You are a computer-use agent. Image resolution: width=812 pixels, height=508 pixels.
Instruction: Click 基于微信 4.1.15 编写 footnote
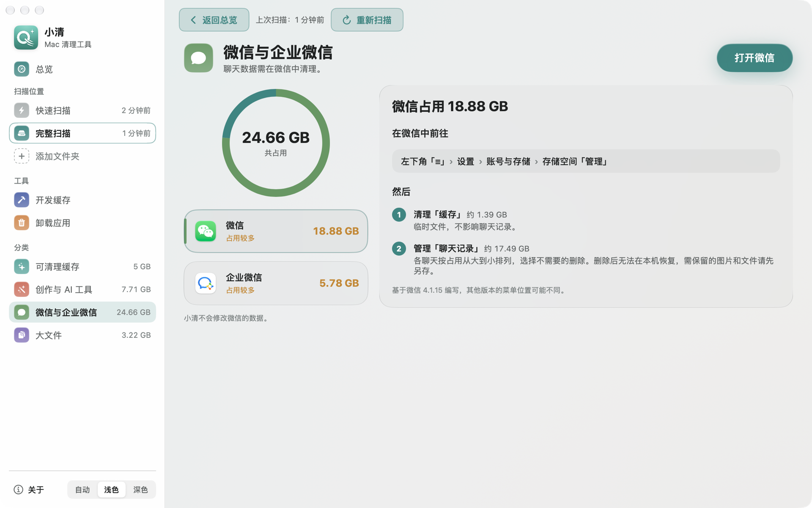pos(480,290)
